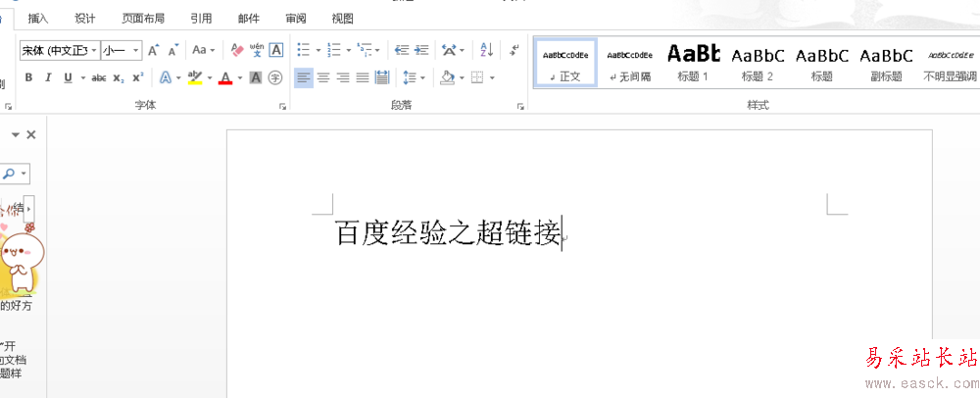Justify the paragraph text
The image size is (980, 398).
[x=363, y=77]
